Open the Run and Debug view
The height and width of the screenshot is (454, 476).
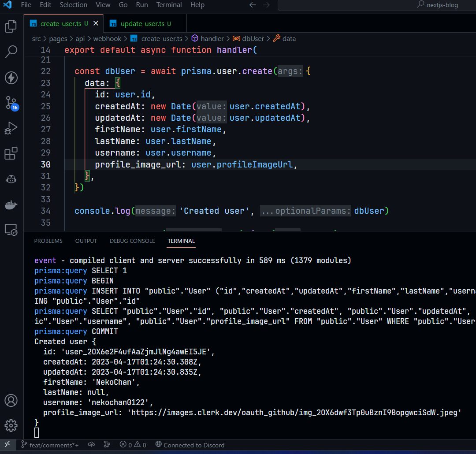click(x=11, y=128)
